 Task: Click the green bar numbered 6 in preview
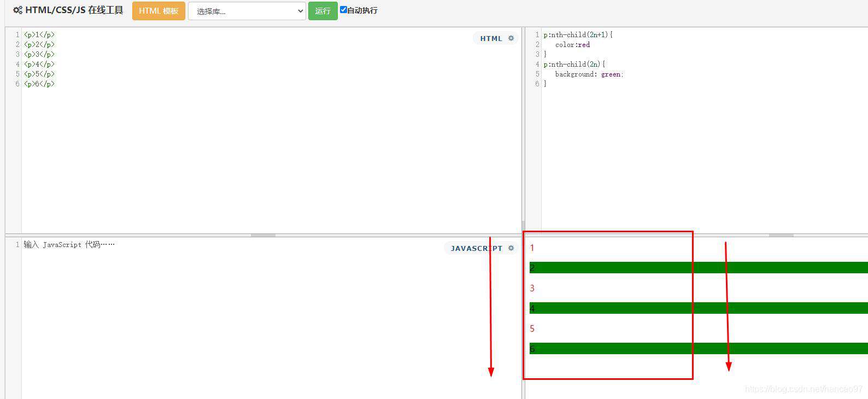699,349
